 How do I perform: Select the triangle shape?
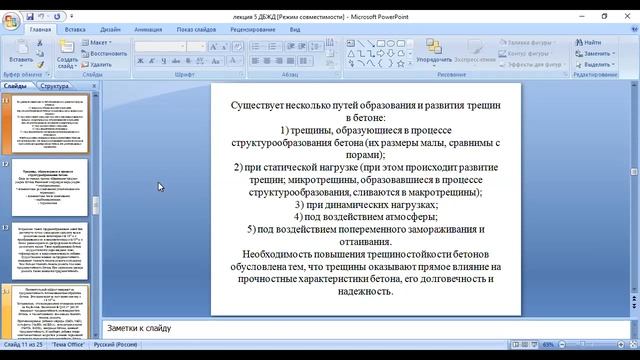(x=351, y=53)
